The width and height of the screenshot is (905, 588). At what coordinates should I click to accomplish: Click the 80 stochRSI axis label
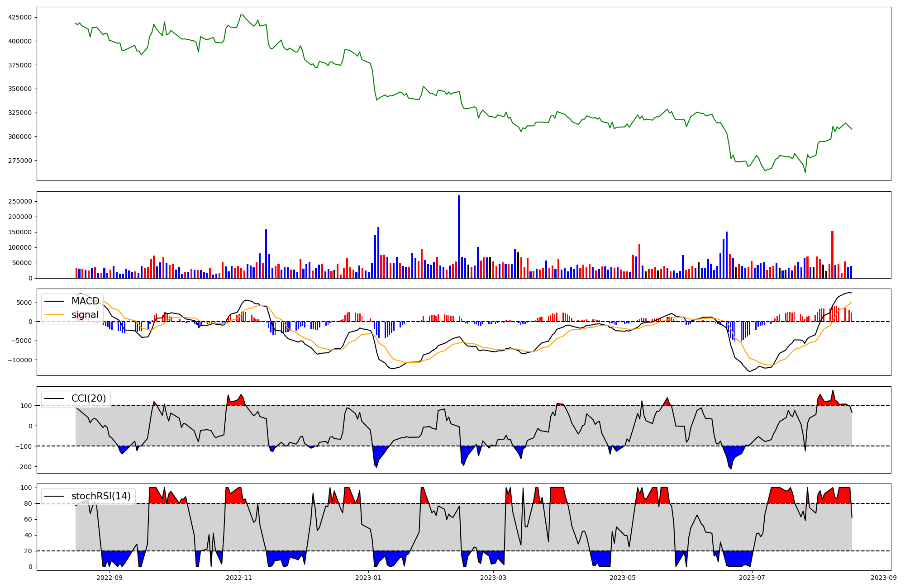point(28,503)
